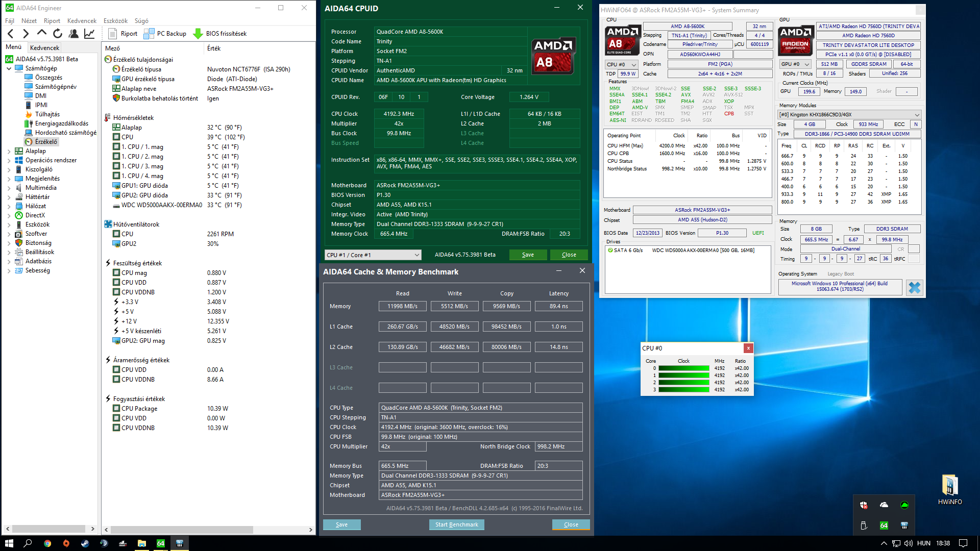This screenshot has width=980, height=551.
Task: Click Close in Cache & Memory Benchmark
Action: 571,524
